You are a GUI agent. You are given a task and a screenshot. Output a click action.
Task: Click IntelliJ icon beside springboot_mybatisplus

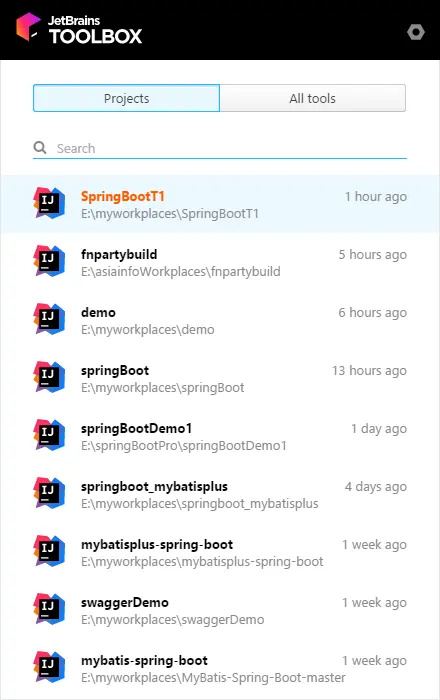[49, 493]
